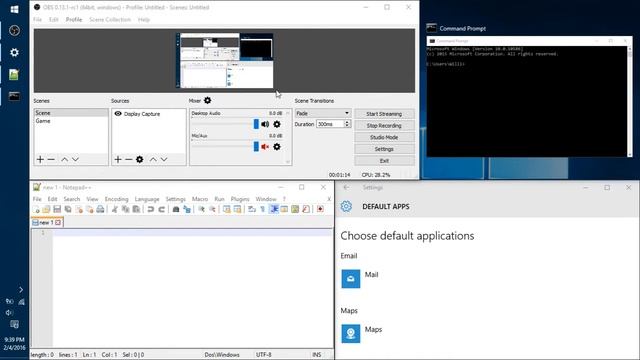Click Notepad++ Save All toolbar icon

pos(68,209)
